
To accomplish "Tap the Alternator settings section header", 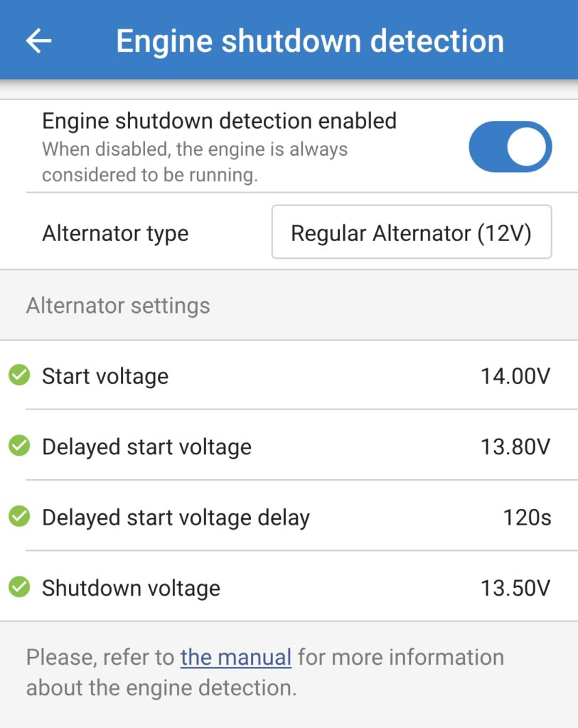I will click(x=118, y=306).
